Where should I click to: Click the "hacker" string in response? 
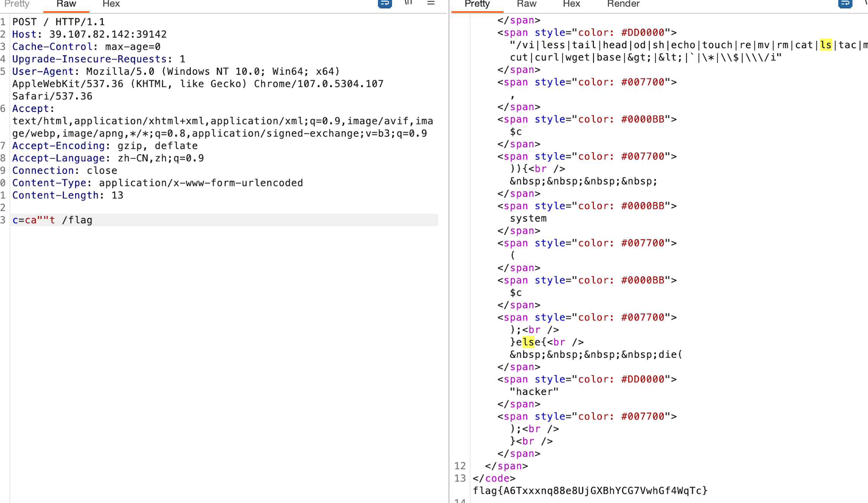(534, 392)
